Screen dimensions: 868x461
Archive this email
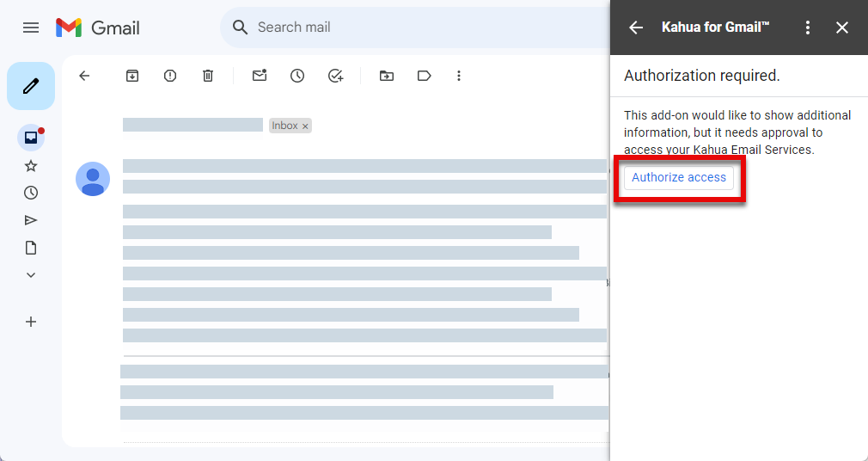(x=132, y=76)
